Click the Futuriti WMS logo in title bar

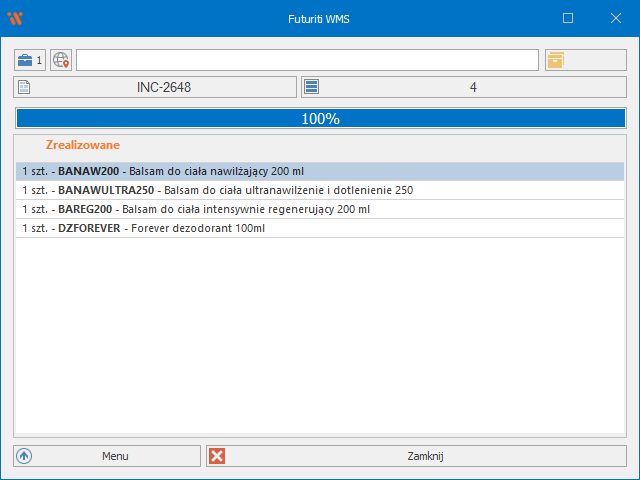point(15,18)
